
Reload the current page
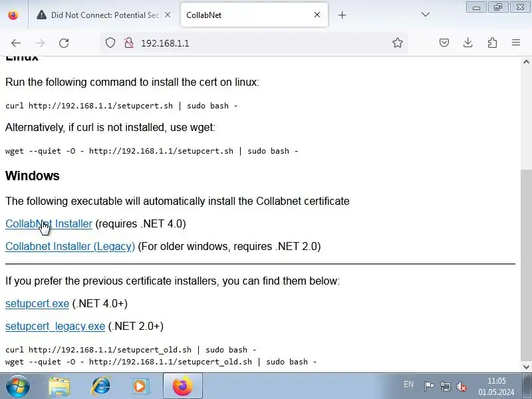coord(64,43)
